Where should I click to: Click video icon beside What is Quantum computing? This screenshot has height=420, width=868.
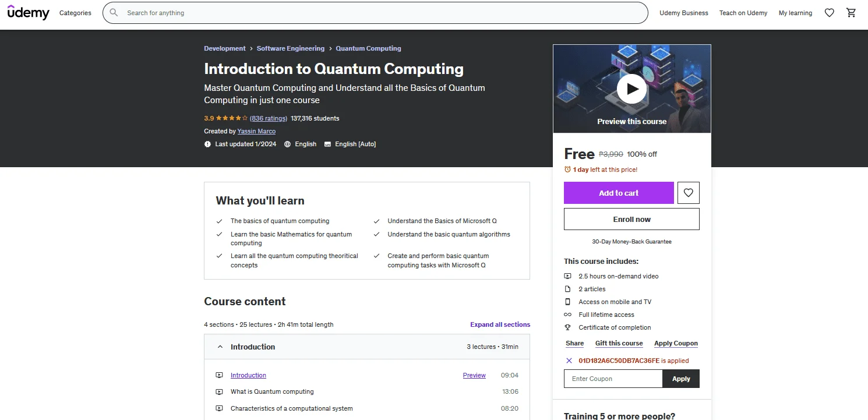pyautogui.click(x=220, y=391)
